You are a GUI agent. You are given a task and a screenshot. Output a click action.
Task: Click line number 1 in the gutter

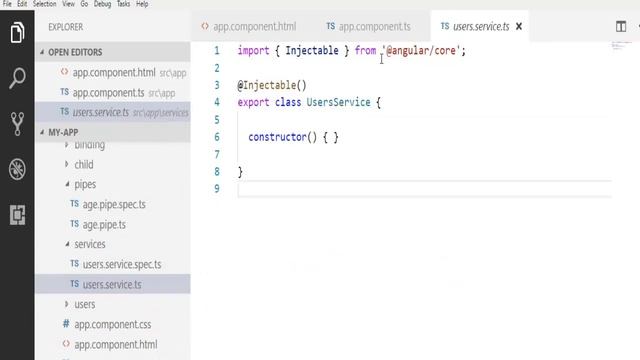point(217,51)
